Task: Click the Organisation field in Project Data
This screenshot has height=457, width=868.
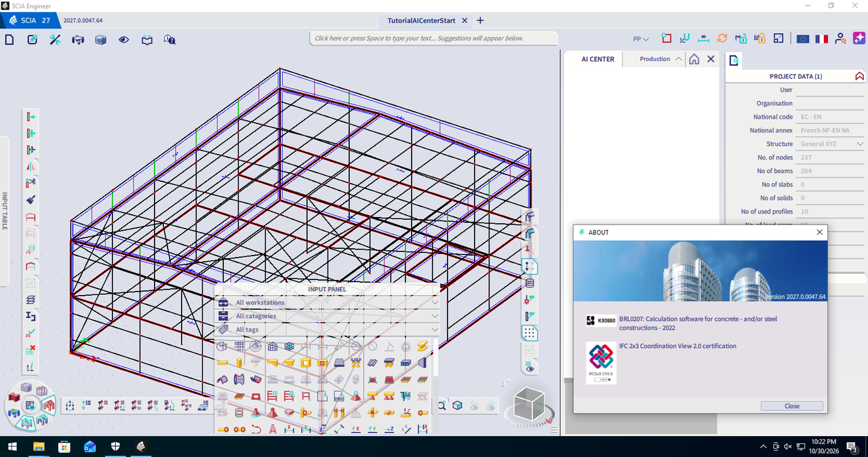Action: point(831,103)
